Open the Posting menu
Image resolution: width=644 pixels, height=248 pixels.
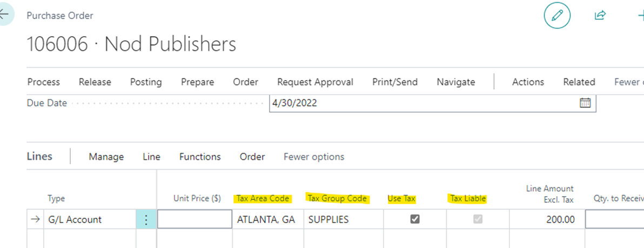click(146, 82)
